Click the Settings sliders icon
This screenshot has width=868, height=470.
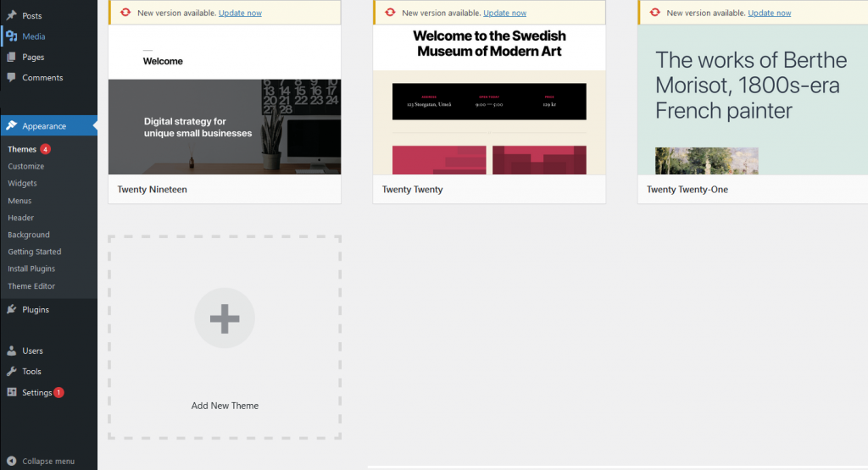click(11, 392)
